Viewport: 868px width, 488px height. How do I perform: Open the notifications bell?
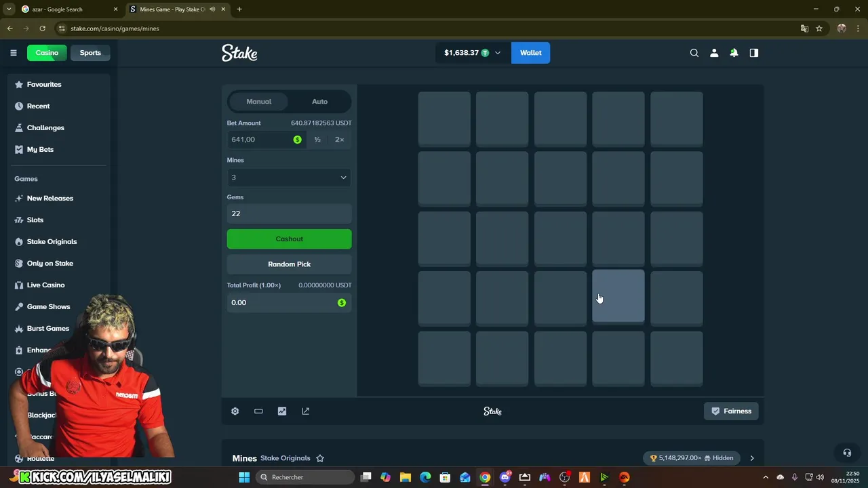click(x=734, y=53)
